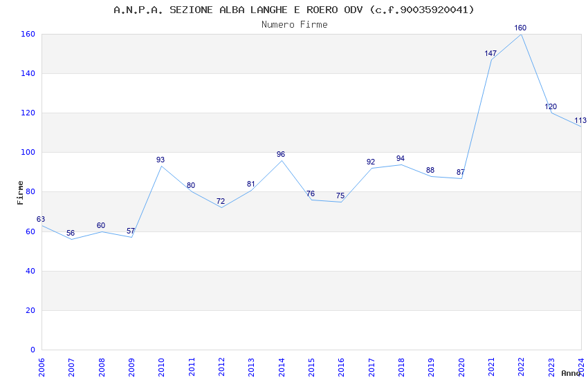Click the 'Anno' x-axis label
Screen dimensions: 588x380
[x=571, y=373]
